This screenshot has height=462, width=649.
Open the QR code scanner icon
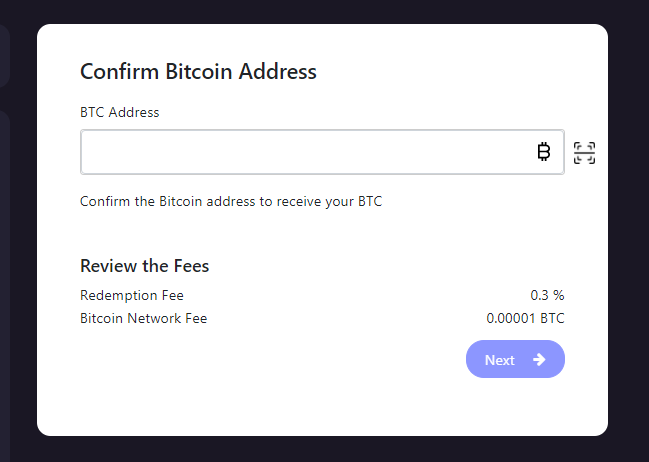[x=584, y=153]
